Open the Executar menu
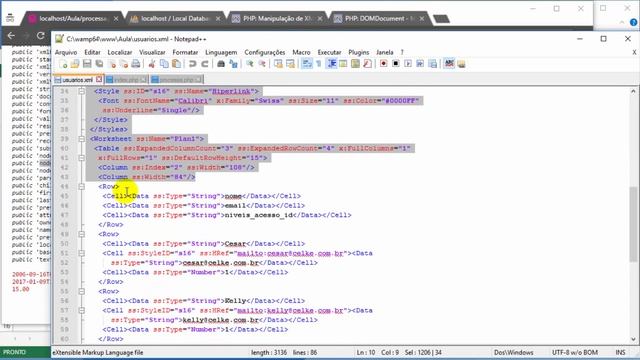Screen dimensions: 640x360 [x=329, y=53]
